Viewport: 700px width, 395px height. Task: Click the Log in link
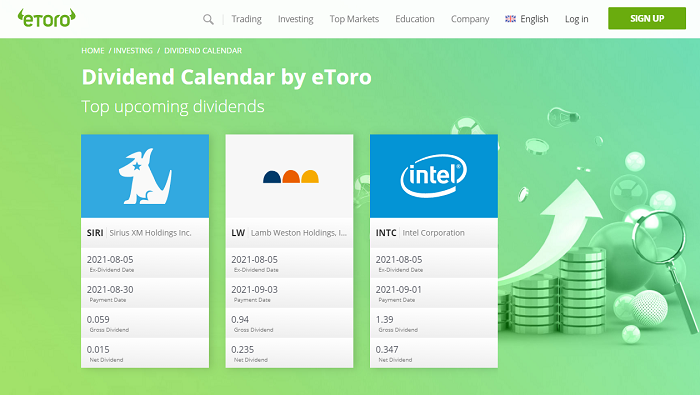coord(576,19)
